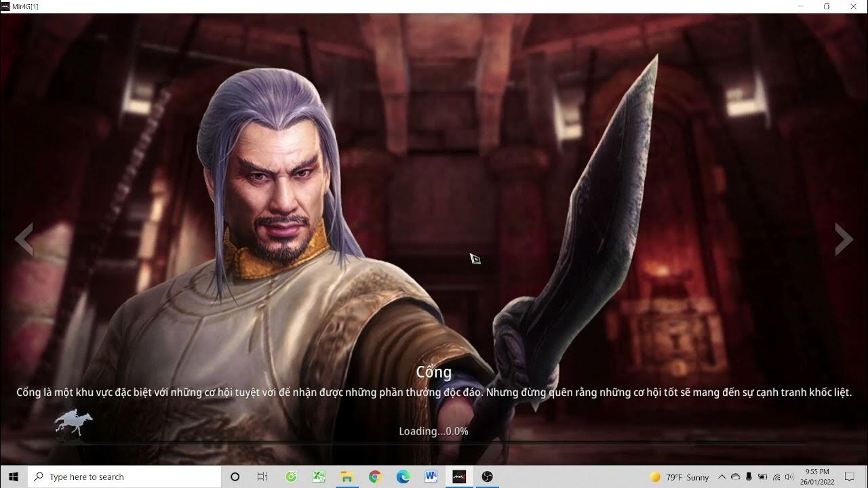Screen dimensions: 868x488
Task: Go to the previous loading tip with the left arrow
Action: (x=24, y=239)
